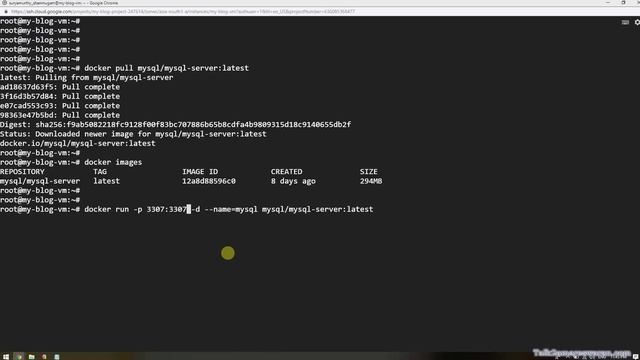Click the 'Digest: sha256' hash line
This screenshot has height=360, width=640.
click(176, 124)
